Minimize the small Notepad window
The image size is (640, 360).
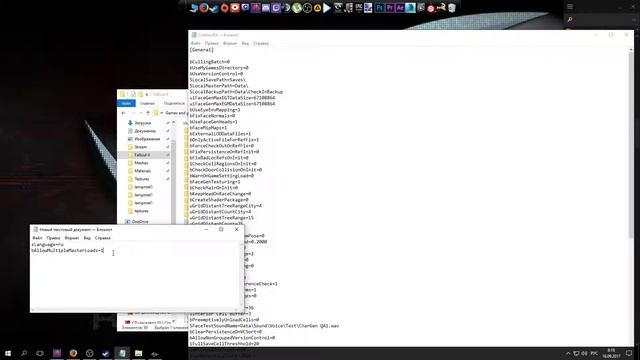(206, 229)
